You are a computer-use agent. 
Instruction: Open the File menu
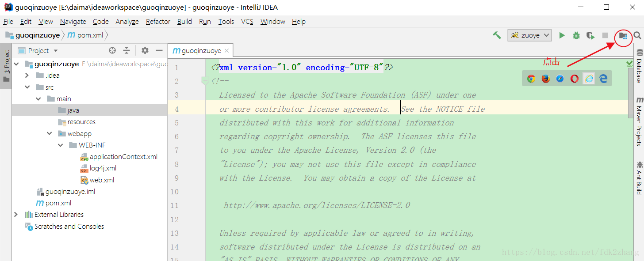pyautogui.click(x=8, y=21)
